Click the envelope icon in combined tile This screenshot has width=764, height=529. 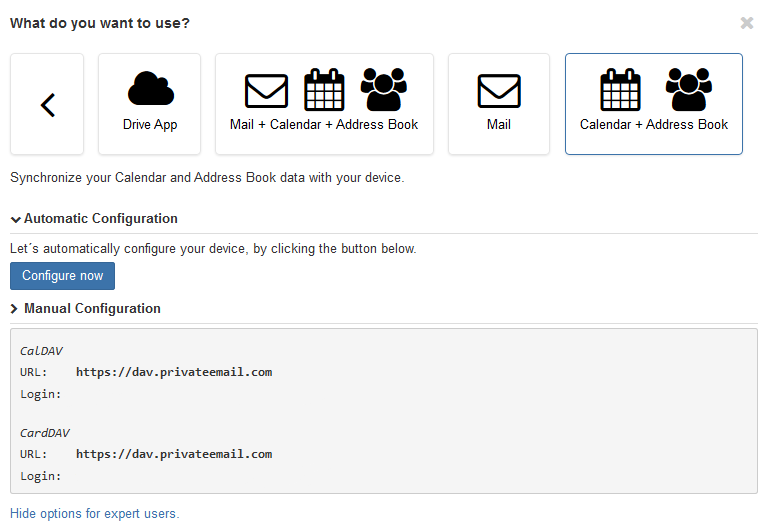tap(266, 91)
